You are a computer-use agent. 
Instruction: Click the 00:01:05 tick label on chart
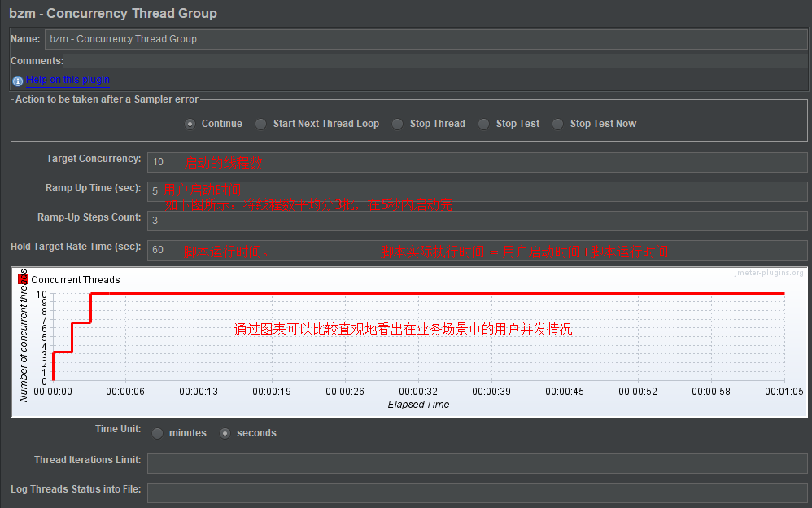coord(784,392)
